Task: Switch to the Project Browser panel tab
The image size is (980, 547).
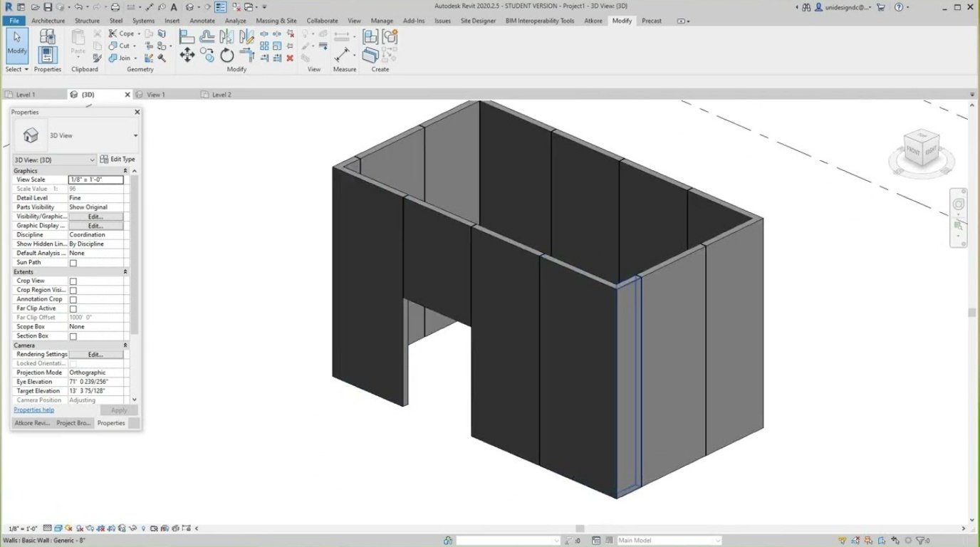Action: (x=74, y=423)
